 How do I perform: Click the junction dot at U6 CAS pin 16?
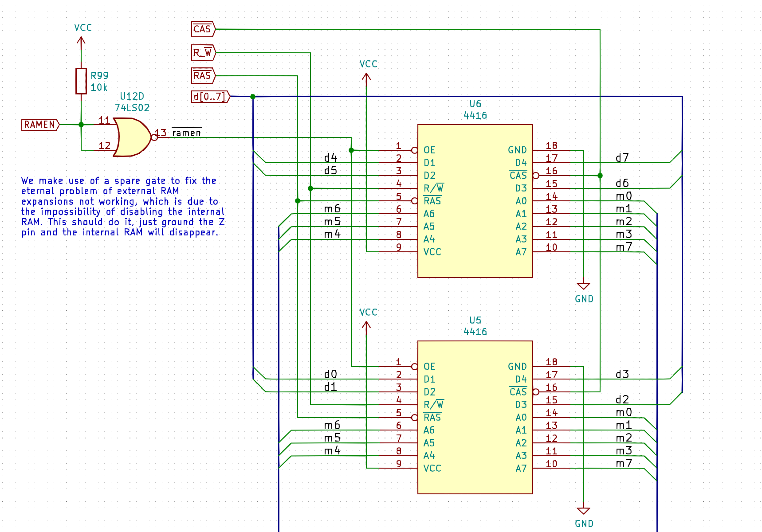600,176
